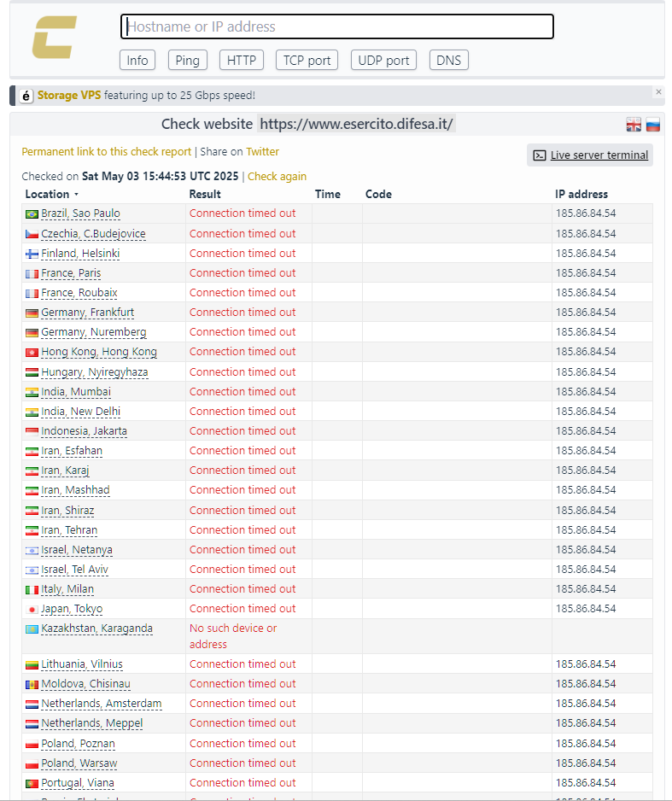Click the Kazakhstan flag icon

(x=32, y=629)
